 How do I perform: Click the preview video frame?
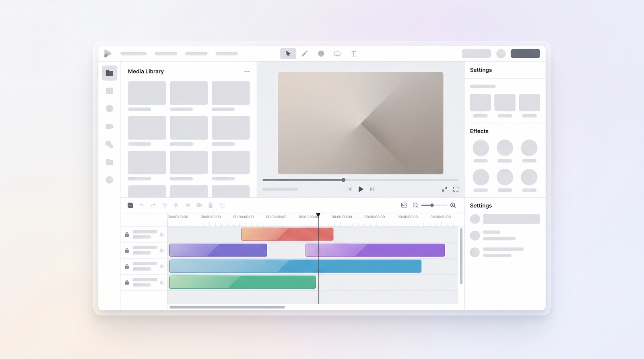pos(361,123)
